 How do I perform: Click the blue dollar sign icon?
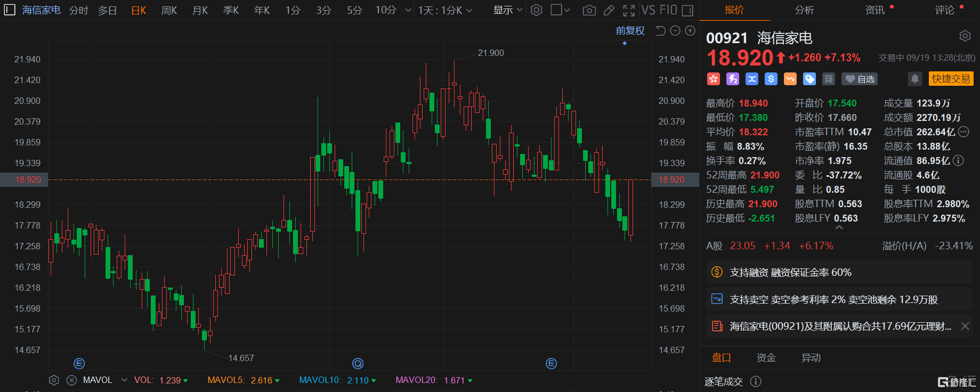[771, 79]
